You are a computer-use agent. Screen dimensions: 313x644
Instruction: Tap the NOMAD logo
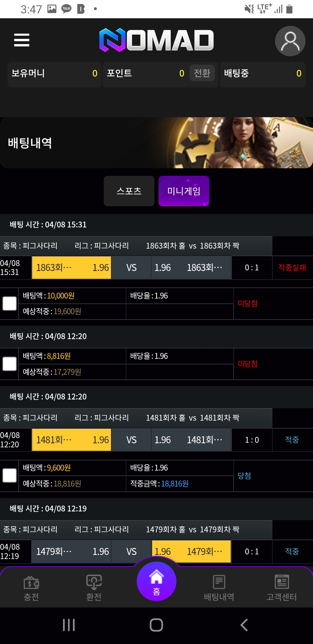156,40
